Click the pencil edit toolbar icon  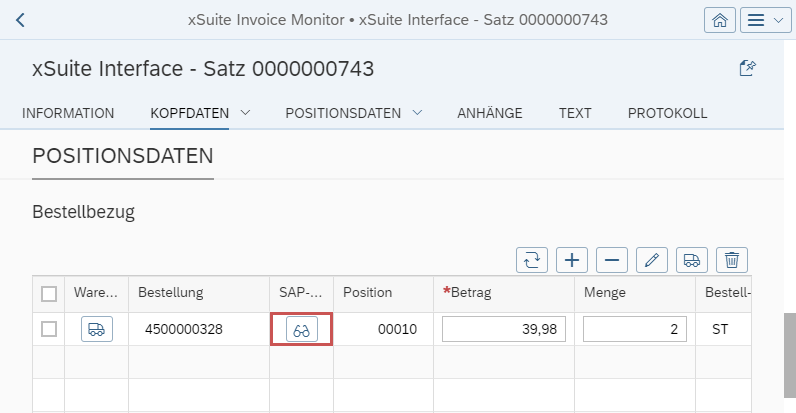click(652, 260)
